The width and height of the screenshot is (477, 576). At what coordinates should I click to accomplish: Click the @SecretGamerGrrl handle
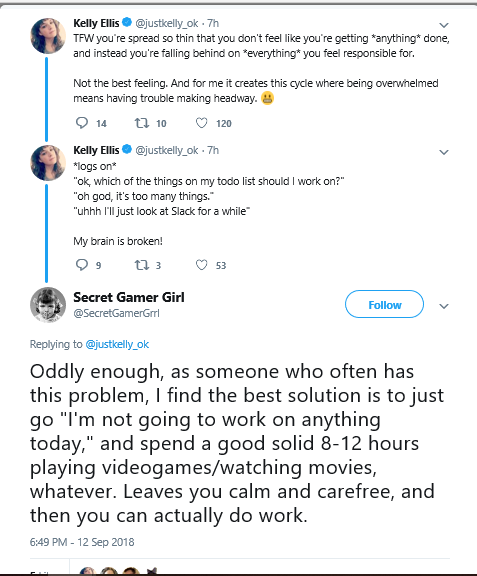coord(116,313)
